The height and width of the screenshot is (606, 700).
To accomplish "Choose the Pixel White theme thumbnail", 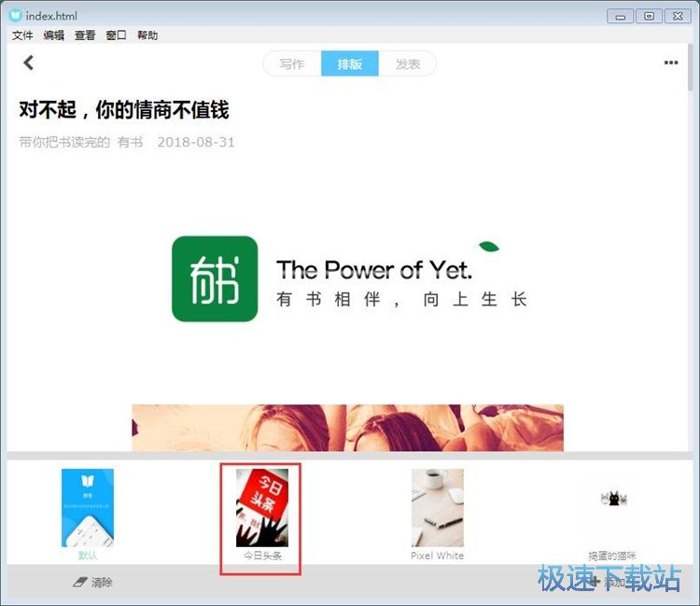I will (437, 508).
